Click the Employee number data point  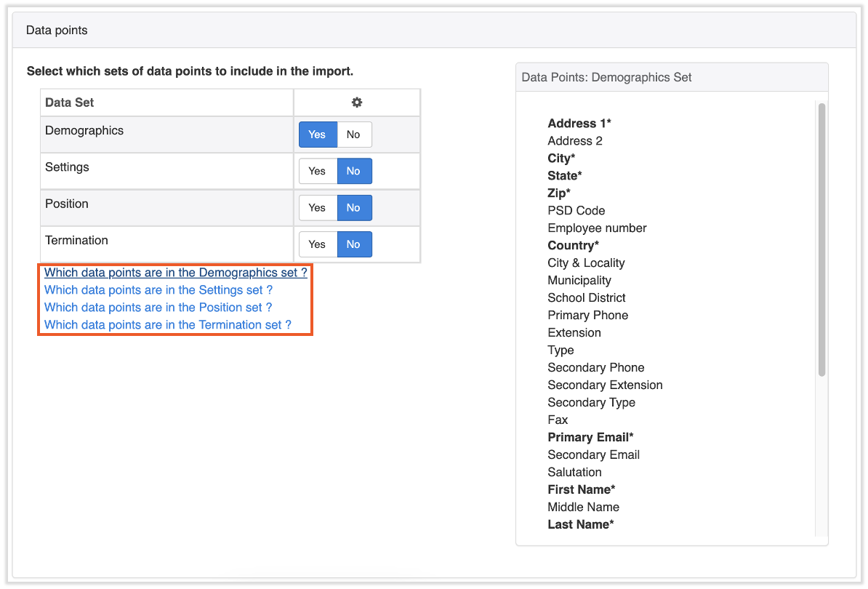coord(597,228)
